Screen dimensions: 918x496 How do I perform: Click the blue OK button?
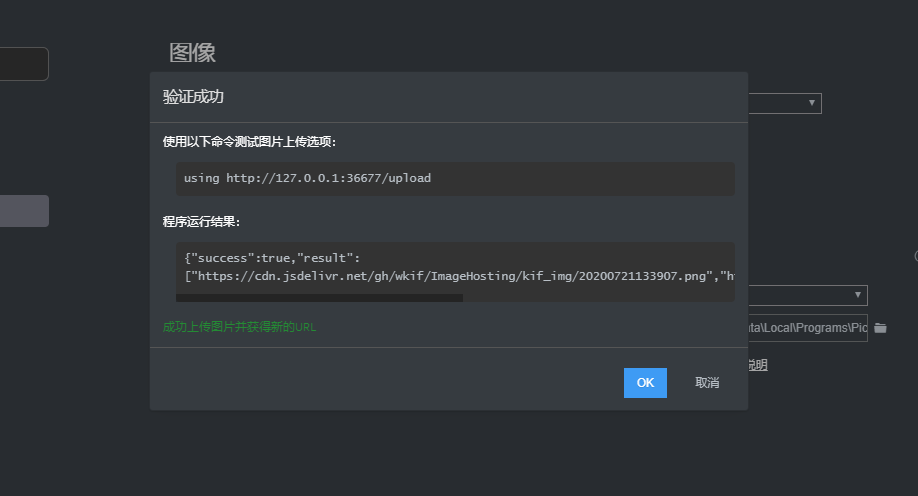(x=645, y=383)
